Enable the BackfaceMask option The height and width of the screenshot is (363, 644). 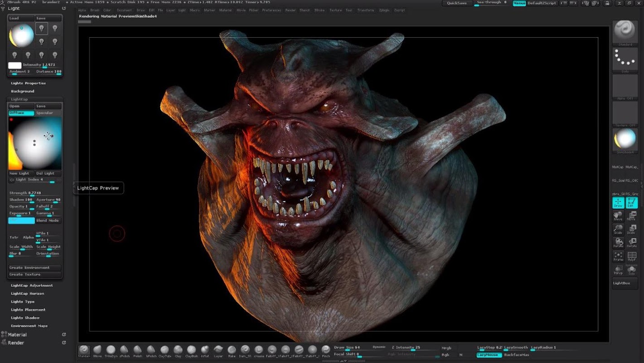[517, 355]
